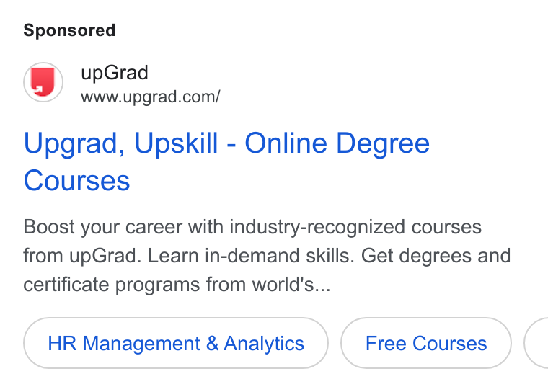Click the red upGrad logo icon
The height and width of the screenshot is (392, 548).
pos(43,82)
